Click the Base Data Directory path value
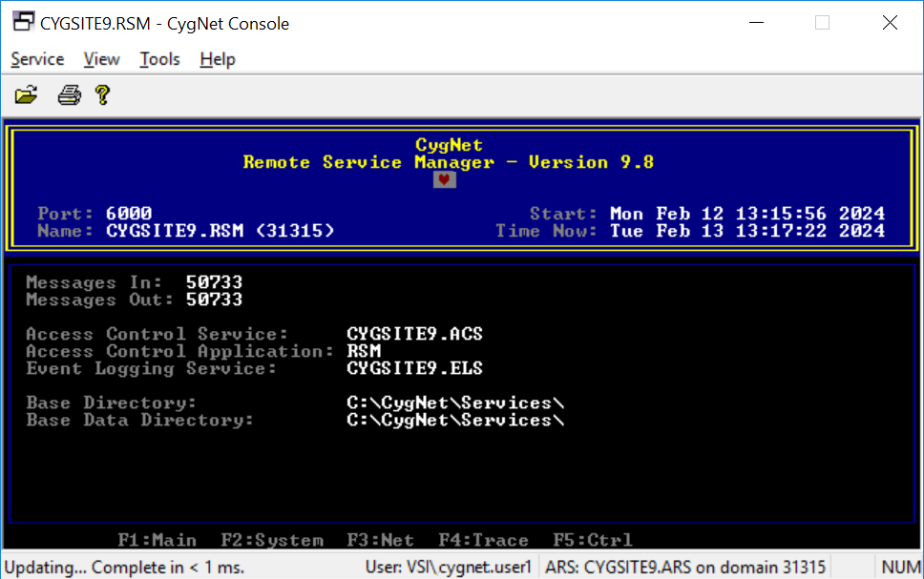924x579 pixels. tap(455, 420)
